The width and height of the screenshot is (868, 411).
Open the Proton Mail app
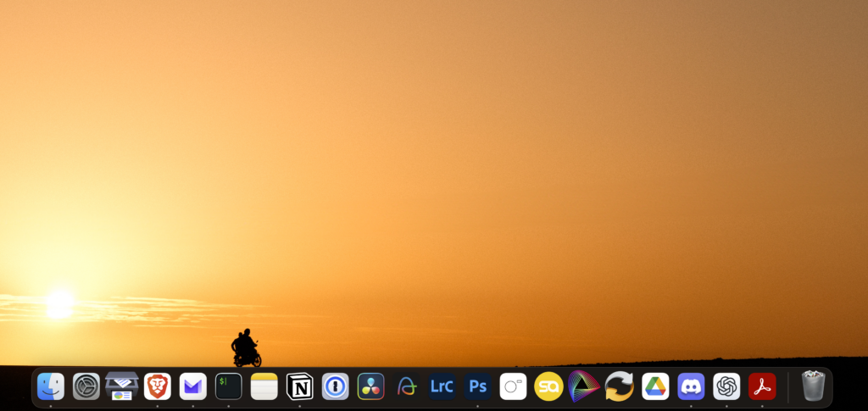193,386
